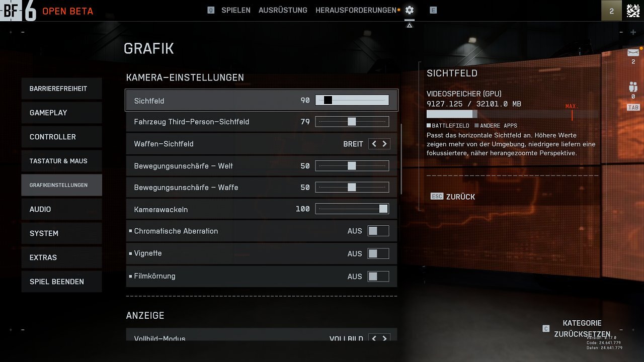Screen dimensions: 644x362
Task: Open the AUSRÜSTUNG tab
Action: click(283, 10)
